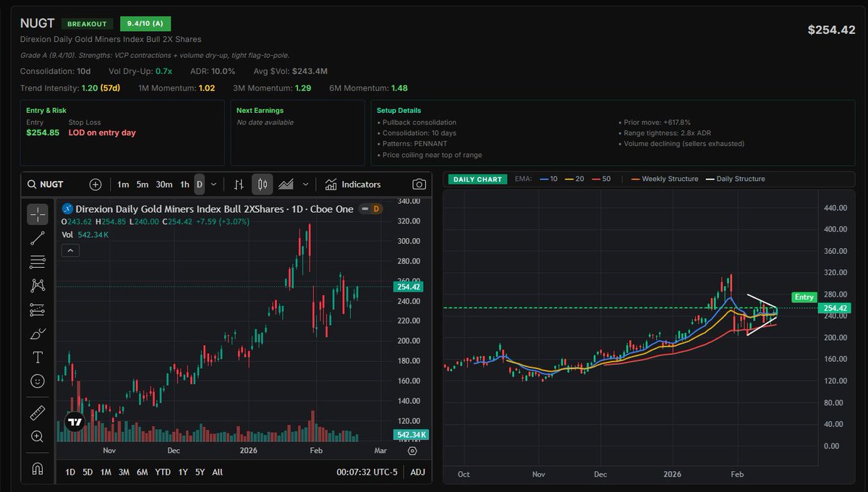The width and height of the screenshot is (868, 492).
Task: Click the $254.42 price at top right
Action: tap(832, 30)
